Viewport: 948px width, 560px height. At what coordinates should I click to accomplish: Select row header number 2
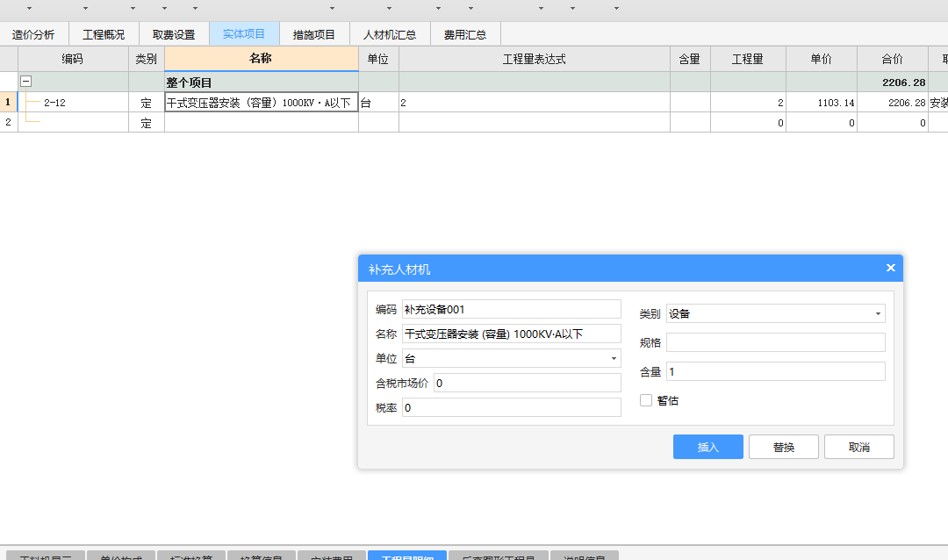point(9,122)
